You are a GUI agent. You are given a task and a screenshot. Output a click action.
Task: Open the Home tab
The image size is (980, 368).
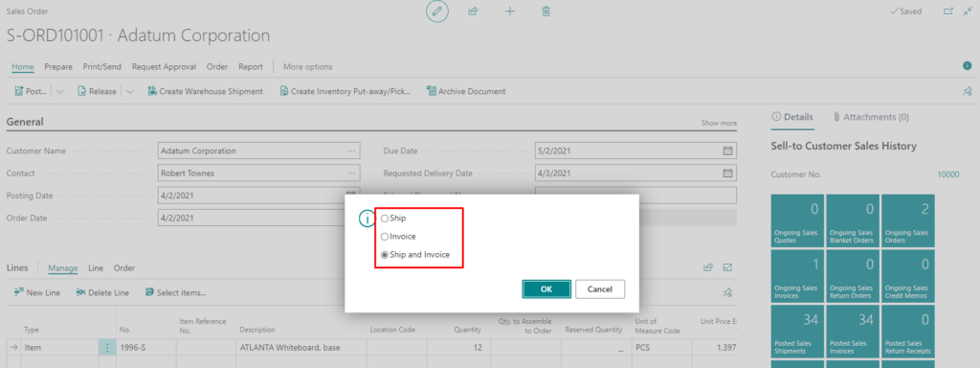(x=23, y=66)
